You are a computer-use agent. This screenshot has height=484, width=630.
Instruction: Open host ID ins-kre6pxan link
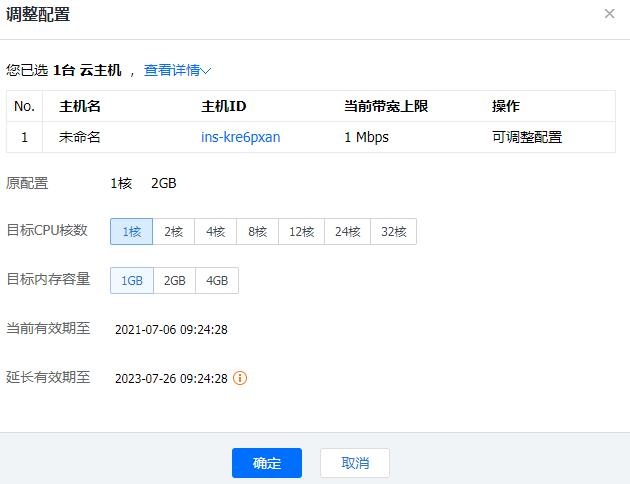pyautogui.click(x=241, y=137)
